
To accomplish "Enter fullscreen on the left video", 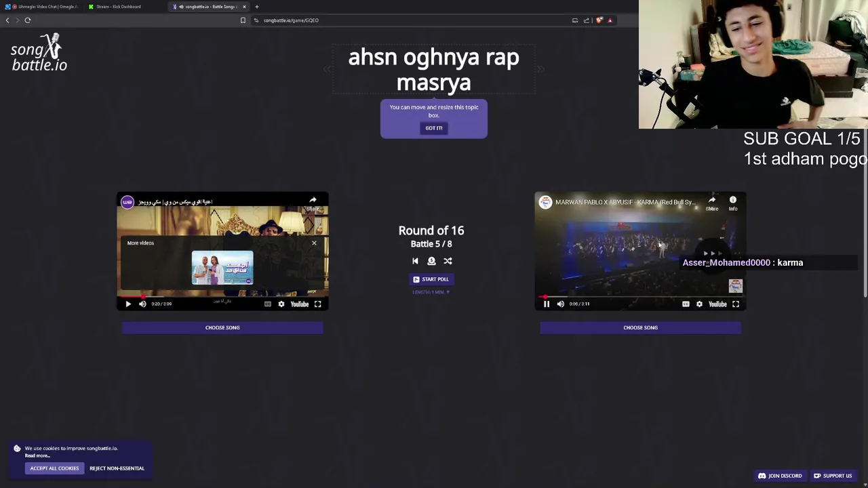I will point(317,304).
